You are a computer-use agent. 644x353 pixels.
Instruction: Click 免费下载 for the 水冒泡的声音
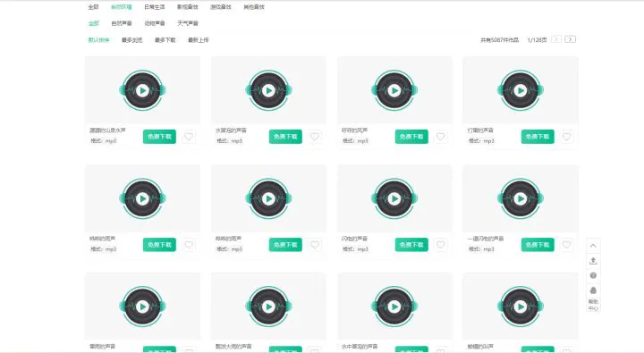pyautogui.click(x=285, y=137)
